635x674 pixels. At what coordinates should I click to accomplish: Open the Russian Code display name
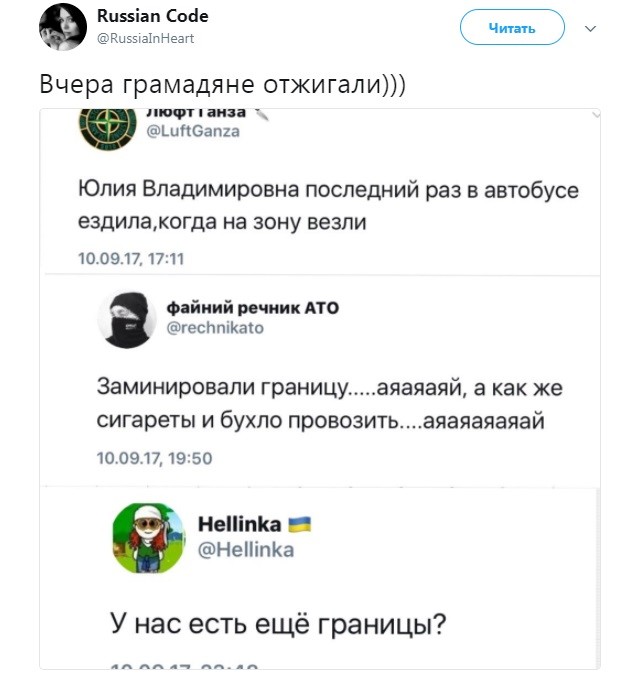point(153,18)
